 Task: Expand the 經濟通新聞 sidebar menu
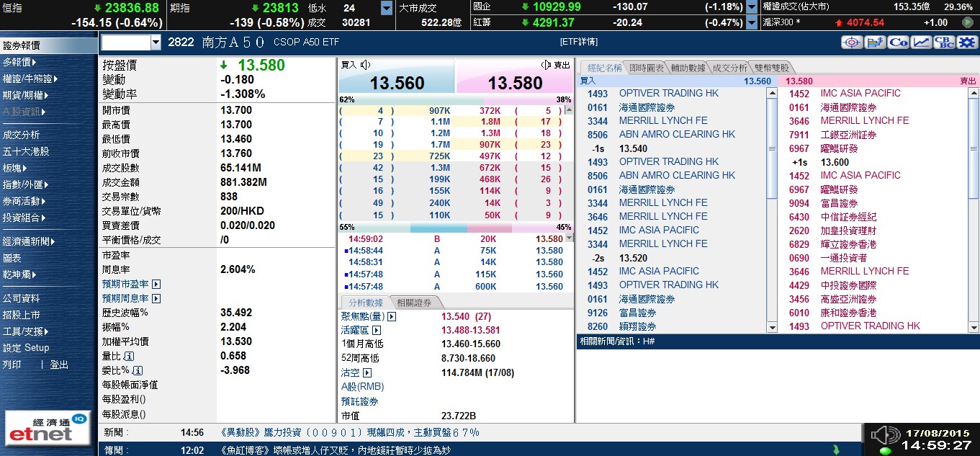[30, 242]
